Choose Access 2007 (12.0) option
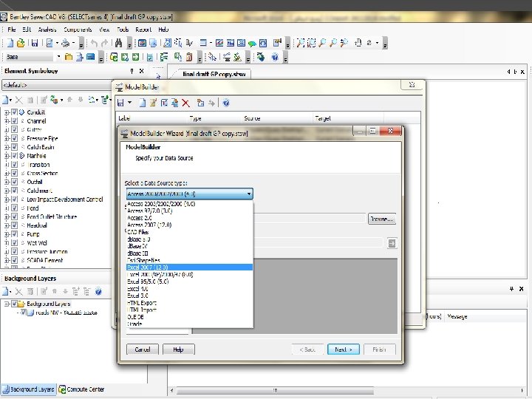532x399 pixels. pos(190,225)
